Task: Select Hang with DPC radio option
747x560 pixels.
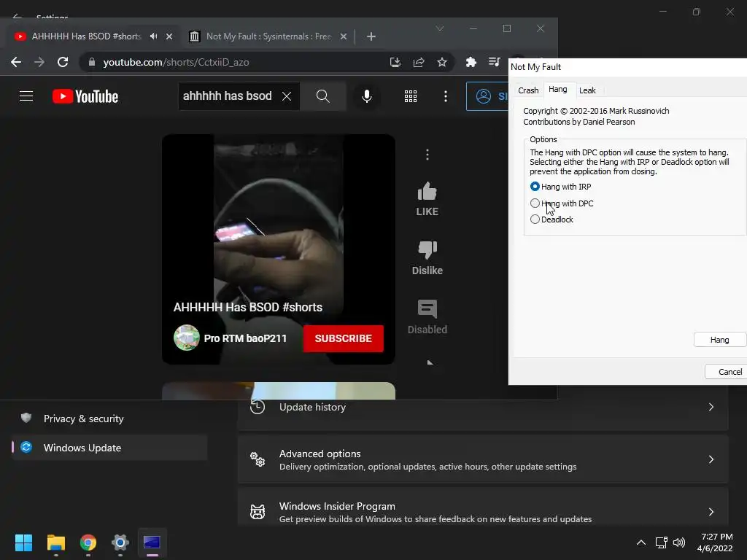Action: pyautogui.click(x=535, y=203)
